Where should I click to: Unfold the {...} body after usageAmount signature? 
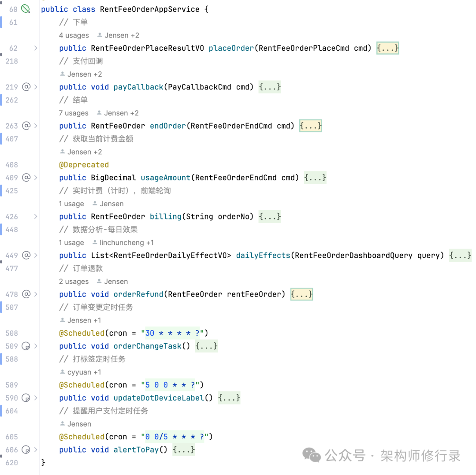[315, 177]
